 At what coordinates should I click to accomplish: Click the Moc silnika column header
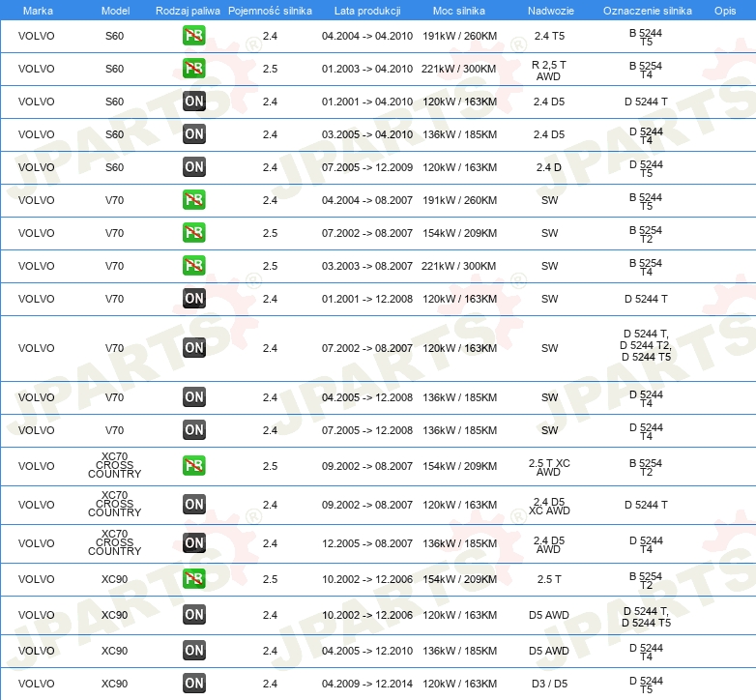tap(459, 11)
